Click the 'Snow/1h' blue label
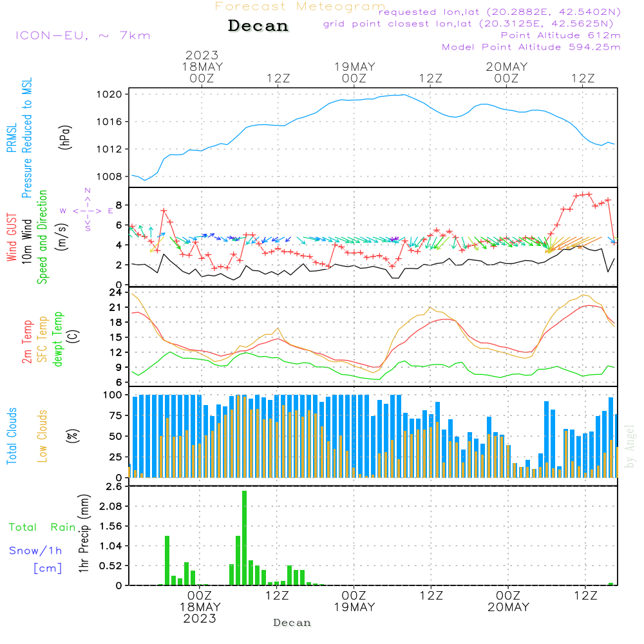Viewport: 644px width, 644px height. pyautogui.click(x=35, y=551)
